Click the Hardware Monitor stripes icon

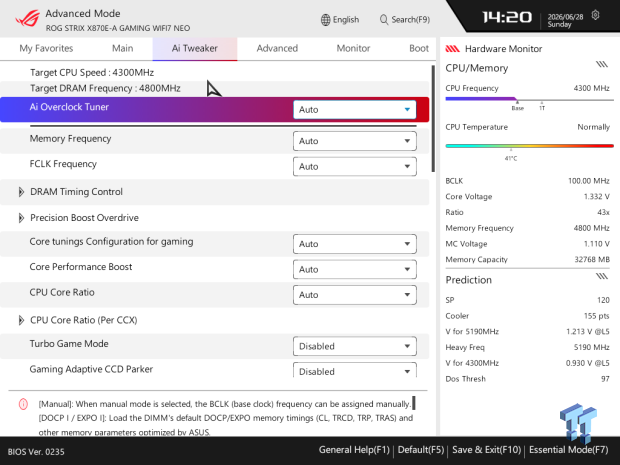point(453,49)
